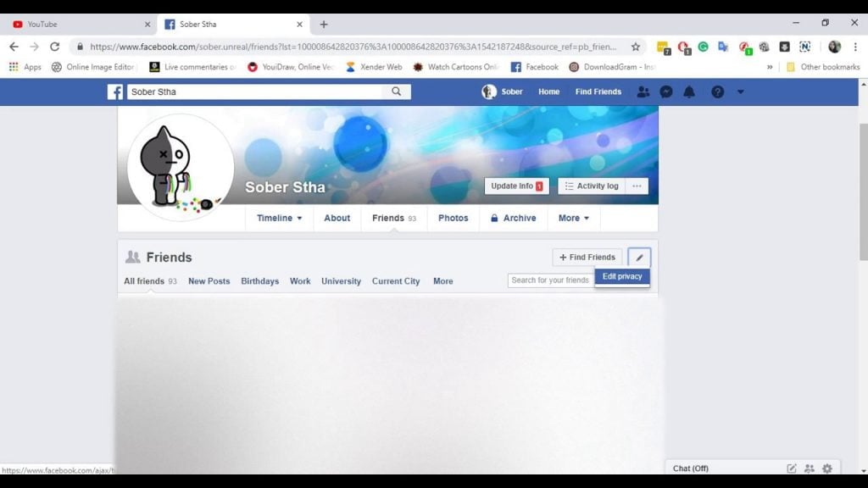Expand the account menu arrow
Screen dimensions: 868x488
[740, 91]
